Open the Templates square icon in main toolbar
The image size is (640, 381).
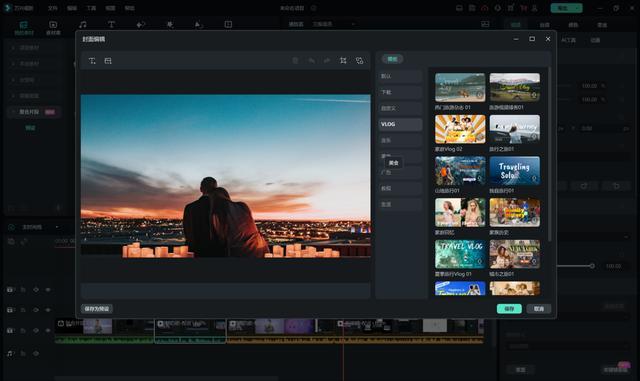228,25
